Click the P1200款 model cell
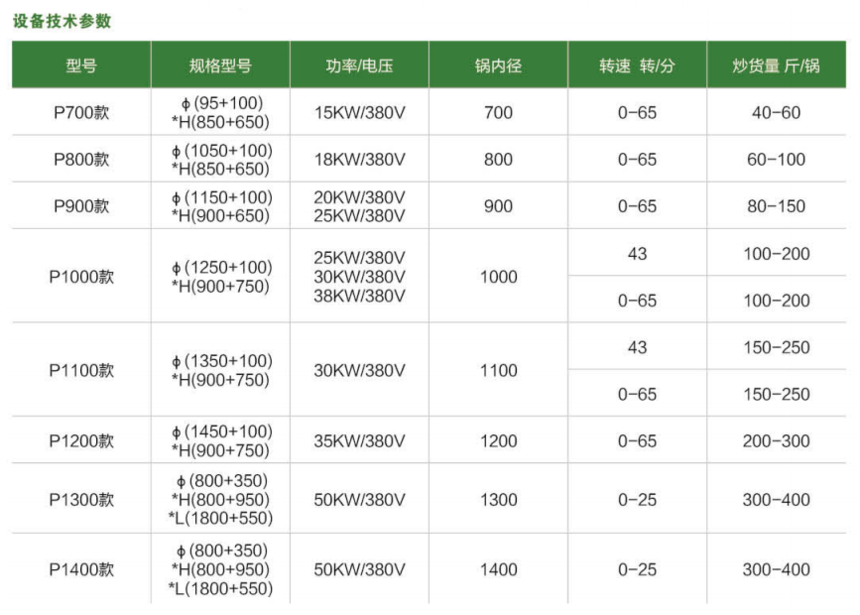860x615 pixels. pos(81,441)
